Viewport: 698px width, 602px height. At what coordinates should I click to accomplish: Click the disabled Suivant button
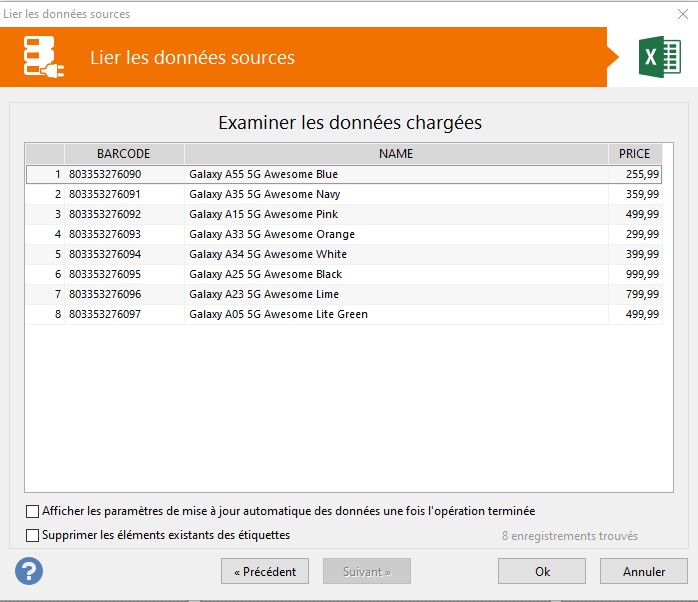pyautogui.click(x=367, y=571)
